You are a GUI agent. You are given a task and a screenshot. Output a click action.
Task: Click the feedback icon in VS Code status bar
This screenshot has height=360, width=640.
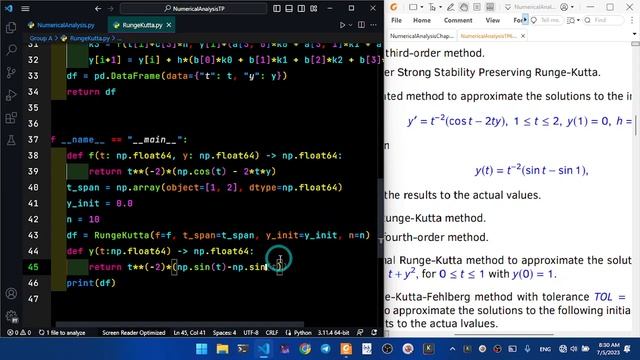click(360, 333)
